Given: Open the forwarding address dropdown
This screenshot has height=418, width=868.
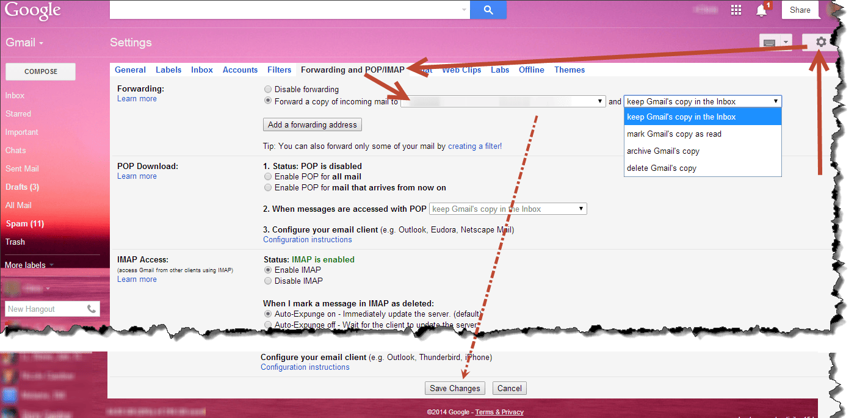Looking at the screenshot, I should (502, 102).
